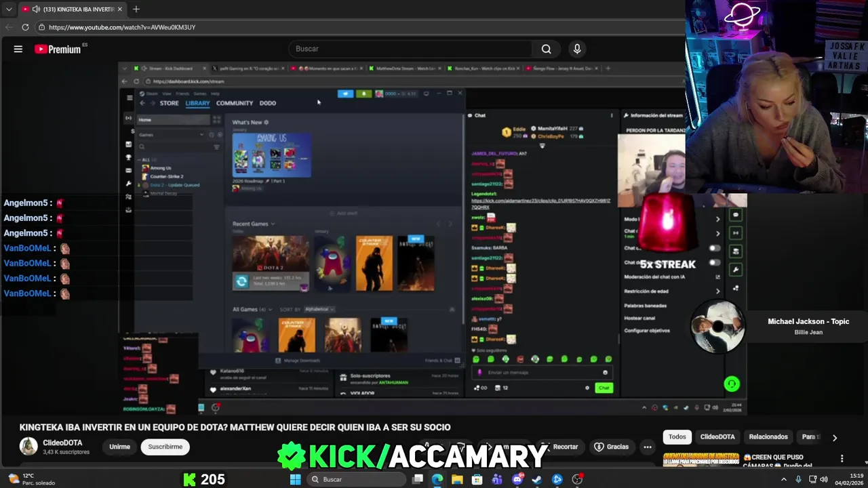
Task: Select COMMUNITY tab in Steam window in video
Action: coord(235,103)
